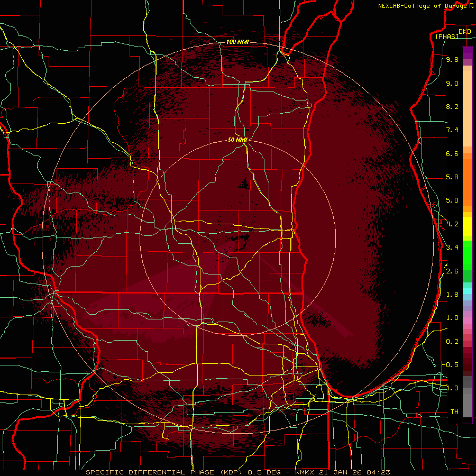This screenshot has width=476, height=476.
Task: Click the 100 NMI range ring label
Action: point(237,42)
